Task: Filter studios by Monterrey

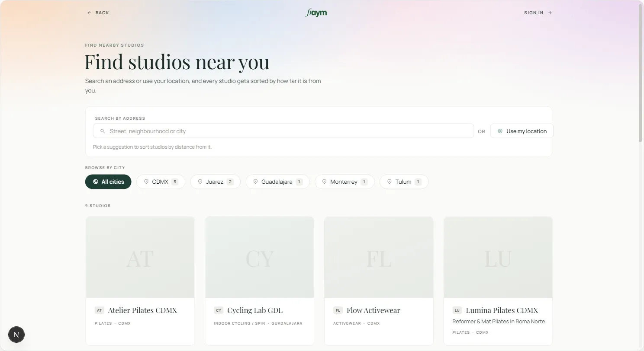Action: pyautogui.click(x=345, y=182)
